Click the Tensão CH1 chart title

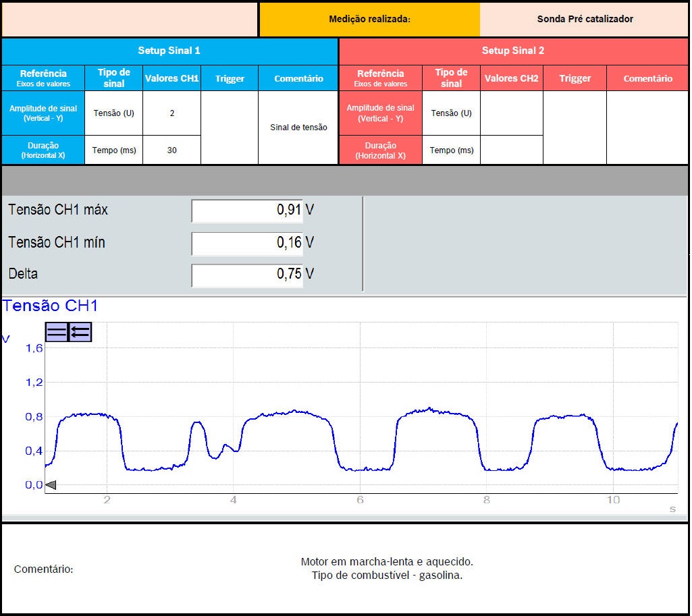point(51,306)
